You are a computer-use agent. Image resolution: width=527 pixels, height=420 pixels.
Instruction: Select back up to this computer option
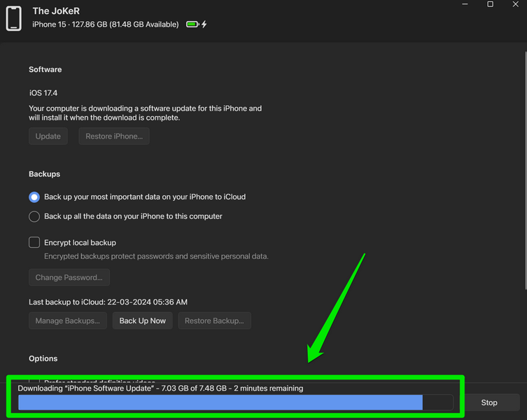pos(34,217)
